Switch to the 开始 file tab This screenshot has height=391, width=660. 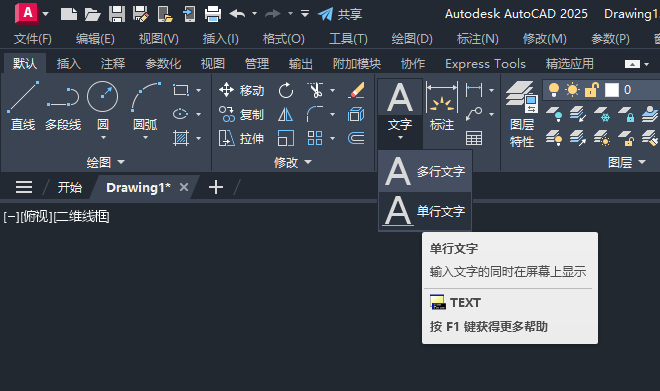tap(69, 187)
